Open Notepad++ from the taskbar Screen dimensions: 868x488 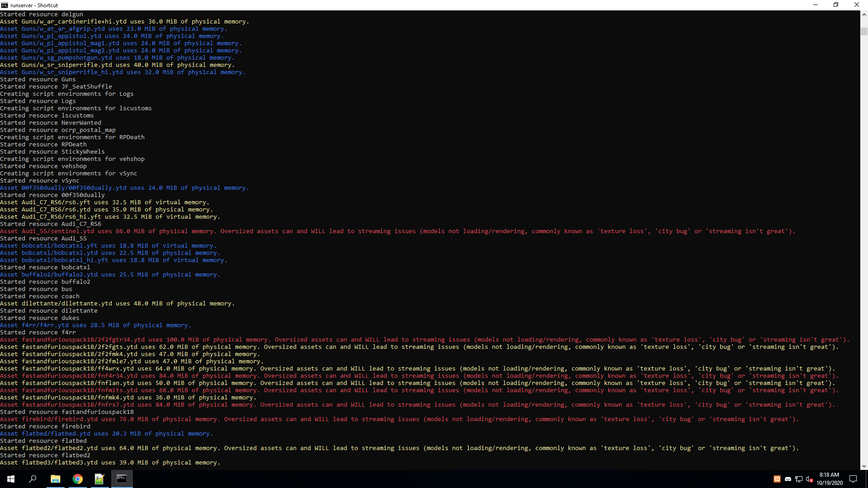pyautogui.click(x=99, y=479)
